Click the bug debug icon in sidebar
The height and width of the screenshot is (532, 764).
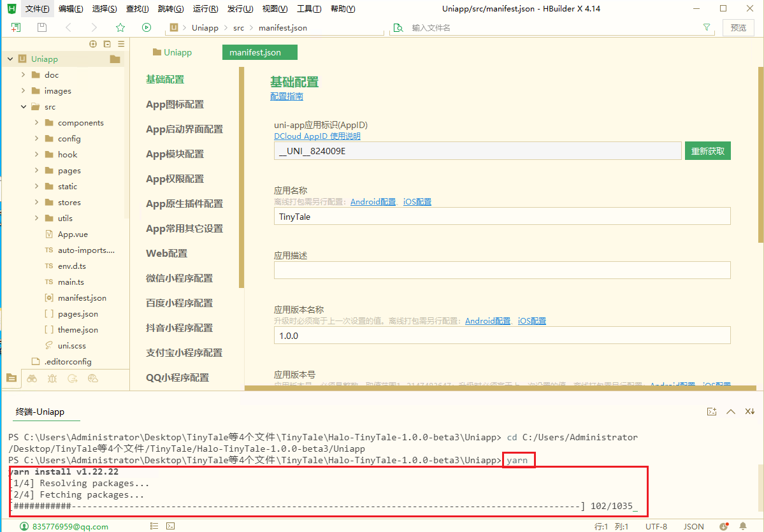point(52,378)
